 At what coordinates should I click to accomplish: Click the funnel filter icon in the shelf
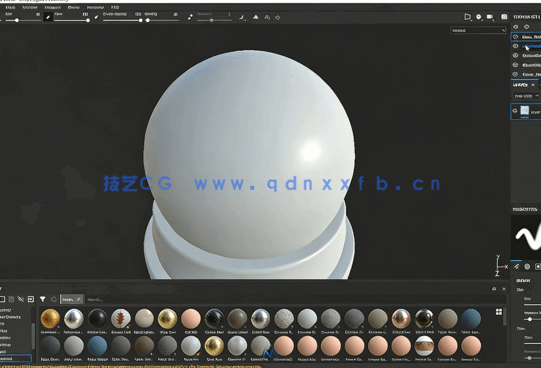(42, 299)
